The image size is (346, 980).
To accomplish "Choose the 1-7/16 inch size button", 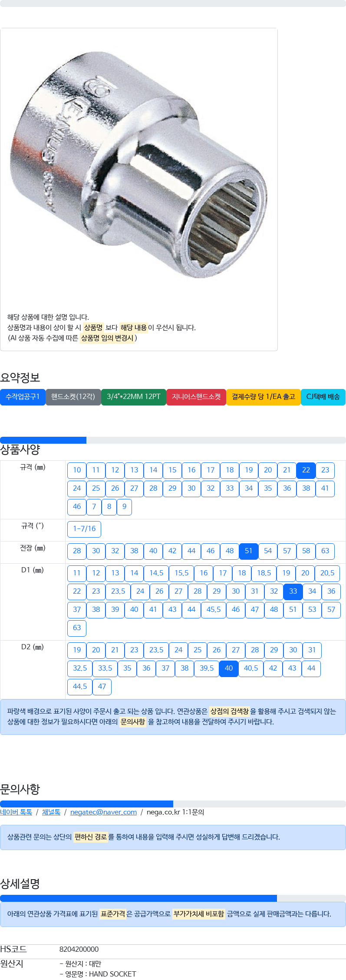I will [84, 529].
